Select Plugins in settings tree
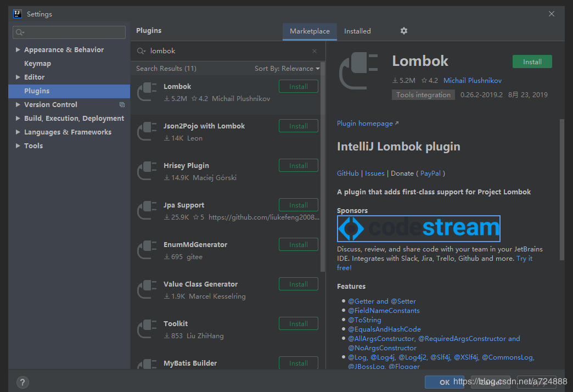The height and width of the screenshot is (392, 573). 69,91
